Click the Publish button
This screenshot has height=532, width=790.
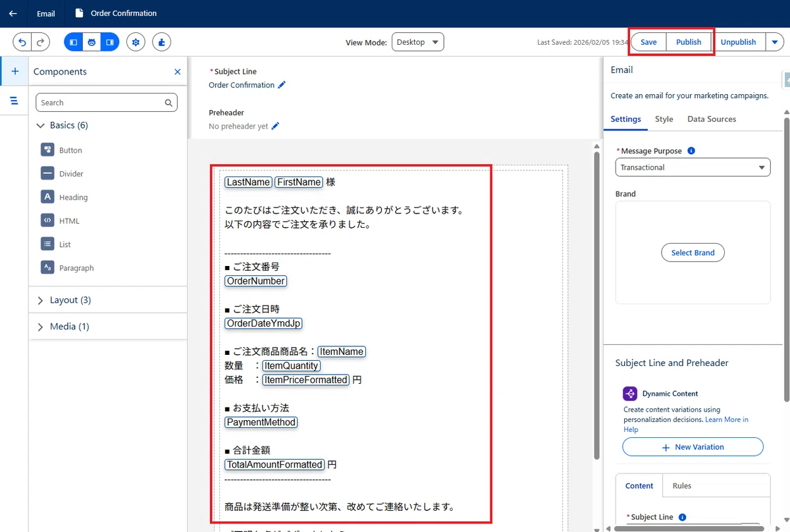point(689,42)
